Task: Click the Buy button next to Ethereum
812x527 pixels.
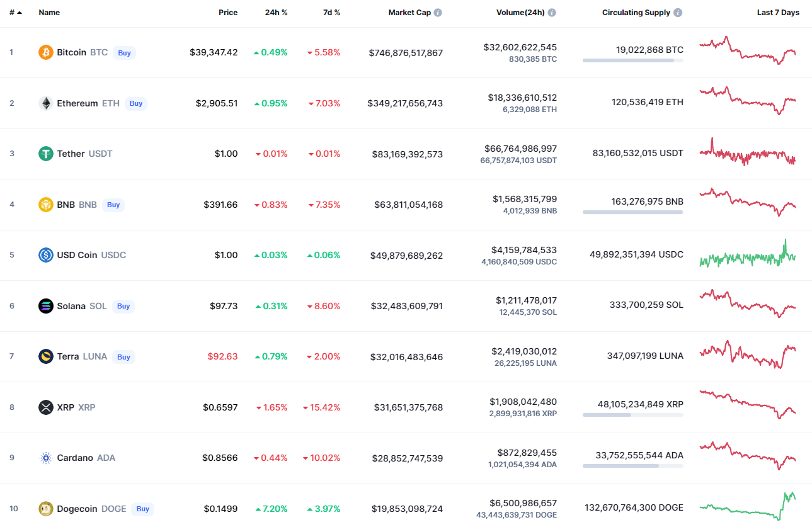Action: coord(136,103)
